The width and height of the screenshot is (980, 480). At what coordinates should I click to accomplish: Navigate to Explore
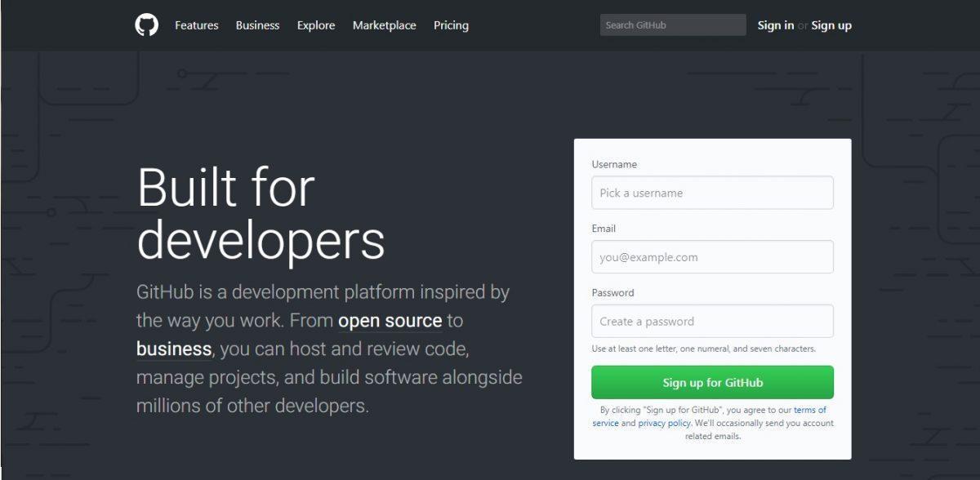(316, 25)
